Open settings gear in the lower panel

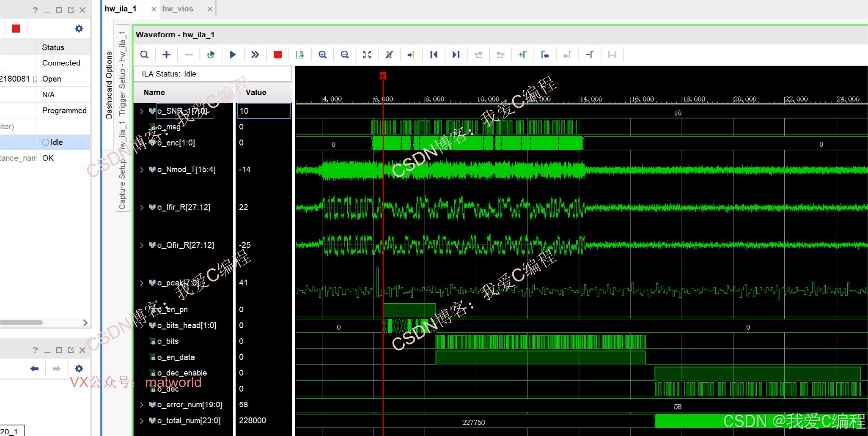point(79,368)
